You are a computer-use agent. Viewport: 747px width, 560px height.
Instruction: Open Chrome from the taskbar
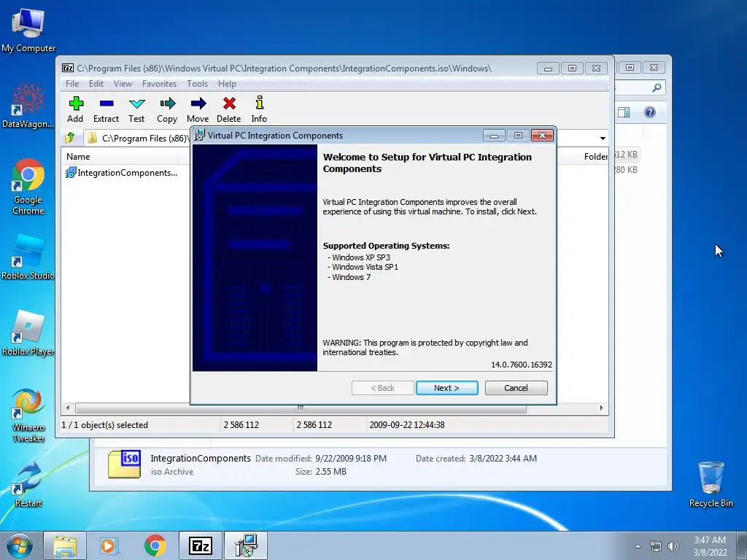[x=155, y=545]
